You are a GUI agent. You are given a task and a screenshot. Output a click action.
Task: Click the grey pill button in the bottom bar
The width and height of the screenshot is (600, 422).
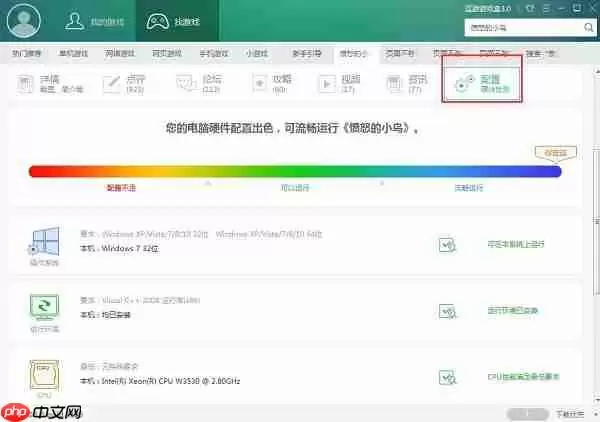[x=528, y=414]
